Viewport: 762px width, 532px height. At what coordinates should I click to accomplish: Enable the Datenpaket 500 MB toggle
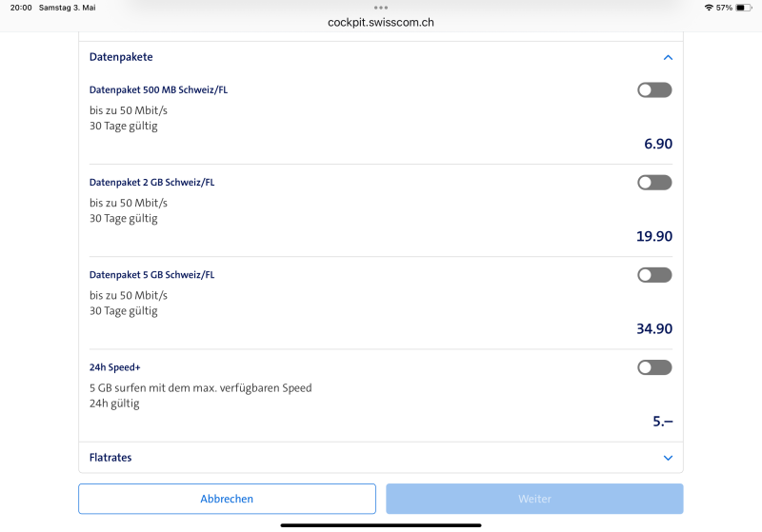(x=654, y=90)
